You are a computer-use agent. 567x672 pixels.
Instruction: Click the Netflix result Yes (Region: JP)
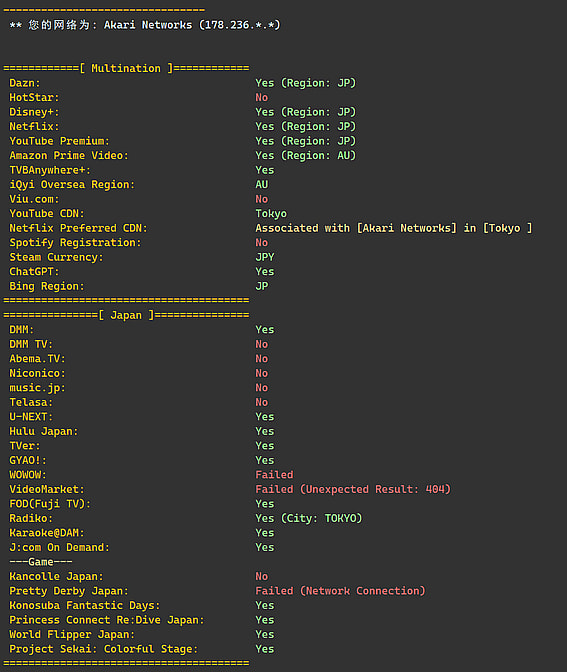(x=306, y=126)
